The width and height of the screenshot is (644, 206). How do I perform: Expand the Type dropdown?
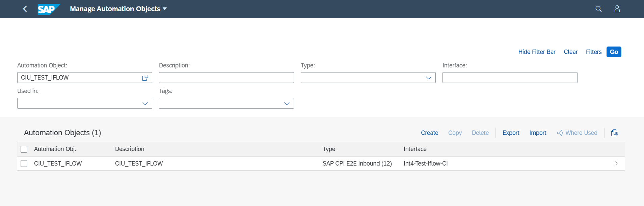point(429,78)
